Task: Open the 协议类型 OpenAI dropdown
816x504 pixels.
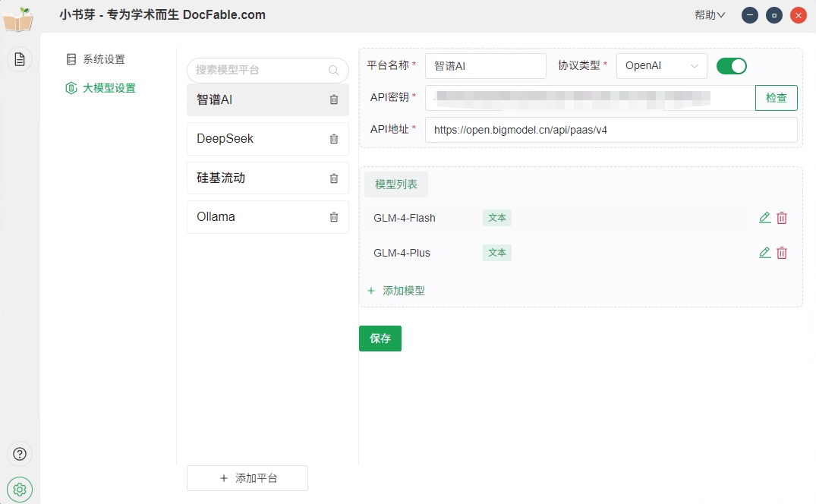Action: pyautogui.click(x=661, y=66)
